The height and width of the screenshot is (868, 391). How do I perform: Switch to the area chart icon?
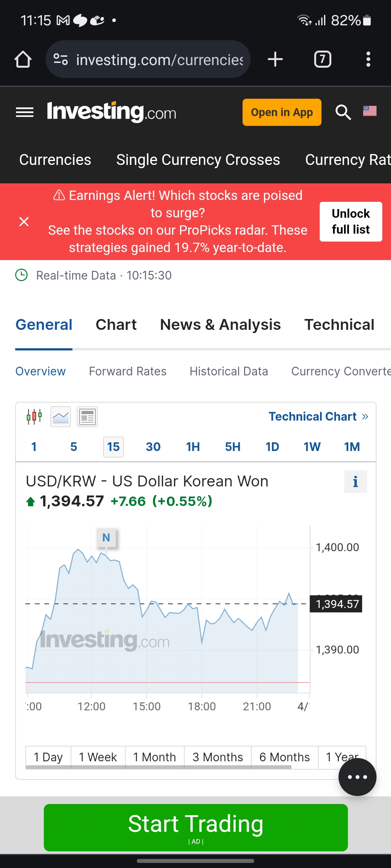click(61, 417)
